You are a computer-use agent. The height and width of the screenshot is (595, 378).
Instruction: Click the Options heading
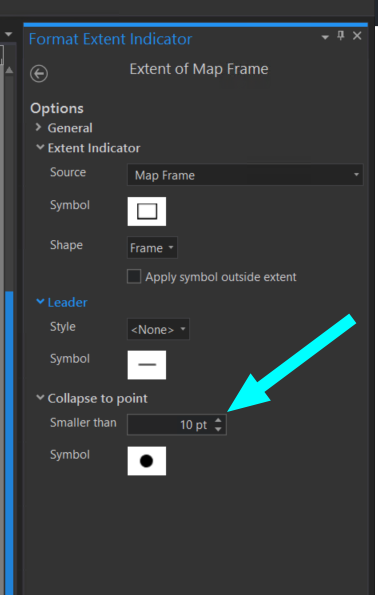point(57,109)
